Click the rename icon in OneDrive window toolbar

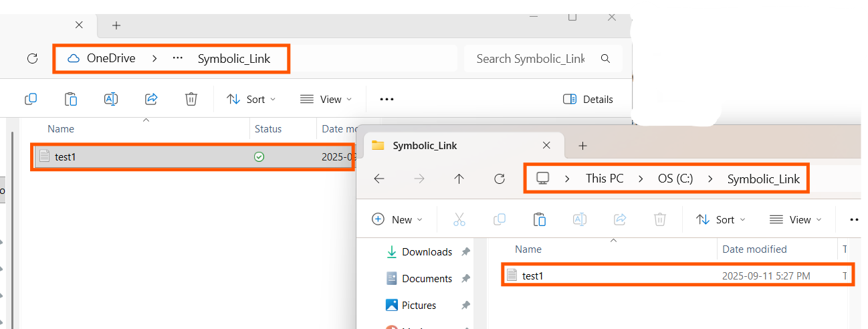click(111, 99)
